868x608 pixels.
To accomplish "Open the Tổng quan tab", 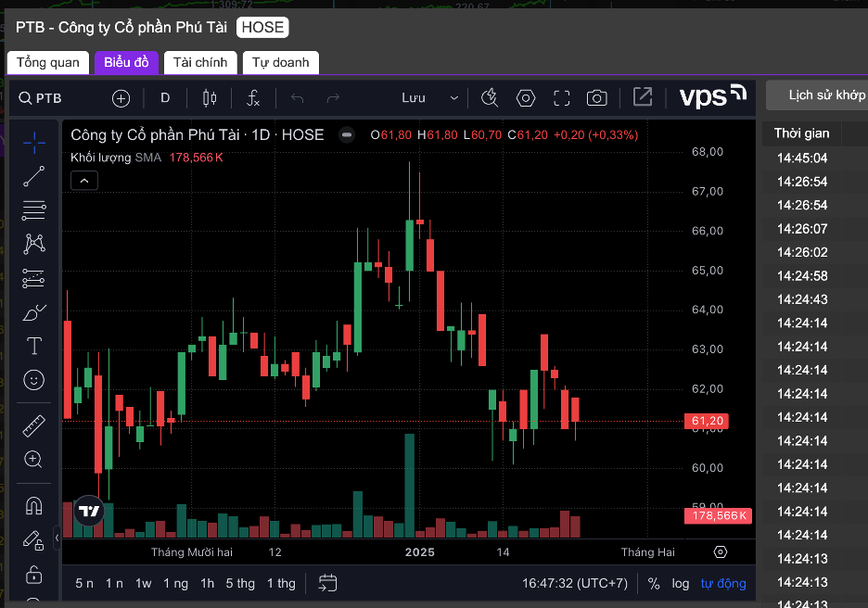I will (x=48, y=62).
